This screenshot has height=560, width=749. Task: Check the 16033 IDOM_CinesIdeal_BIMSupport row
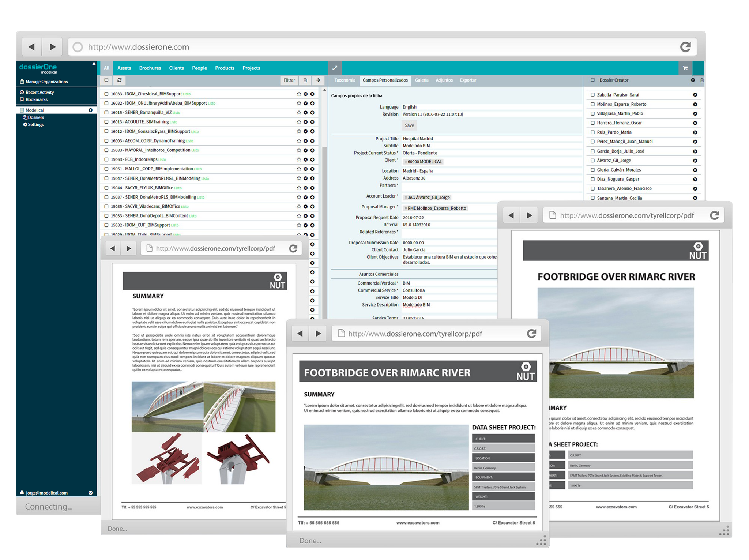pos(106,94)
